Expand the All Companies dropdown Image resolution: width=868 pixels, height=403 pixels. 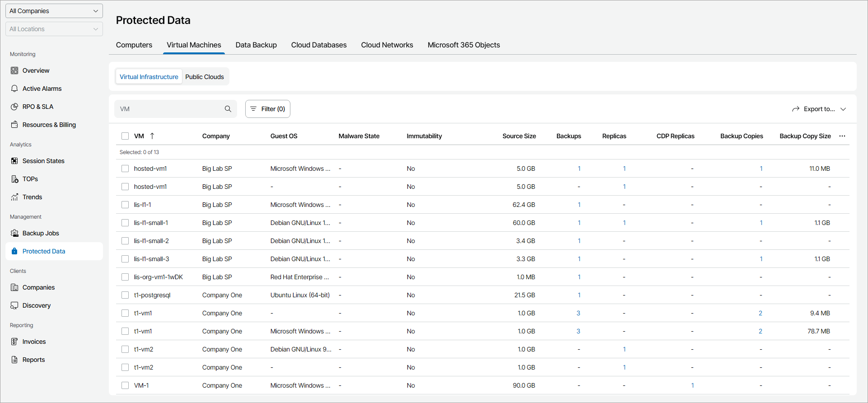click(x=54, y=11)
